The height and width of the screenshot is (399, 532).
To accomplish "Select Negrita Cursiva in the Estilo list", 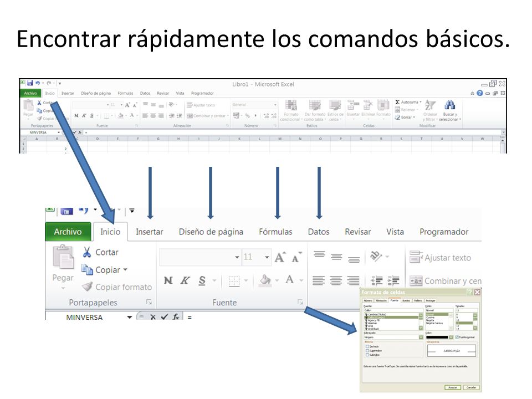I will point(434,323).
